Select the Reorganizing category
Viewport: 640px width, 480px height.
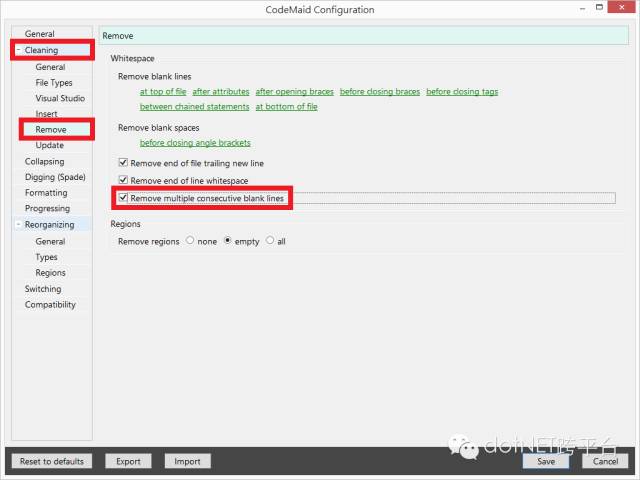coord(49,225)
